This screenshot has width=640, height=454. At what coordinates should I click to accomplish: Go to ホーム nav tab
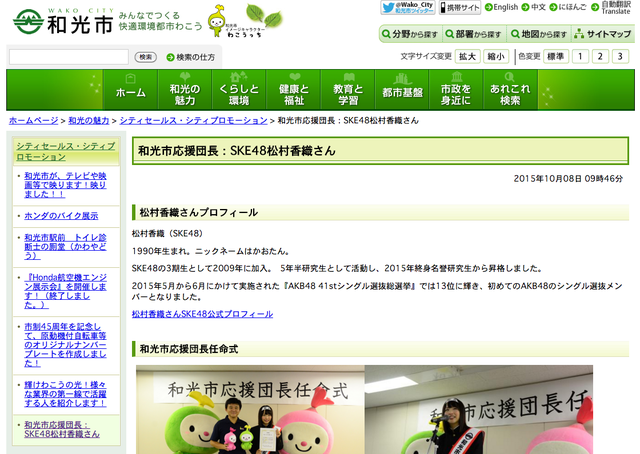(131, 90)
